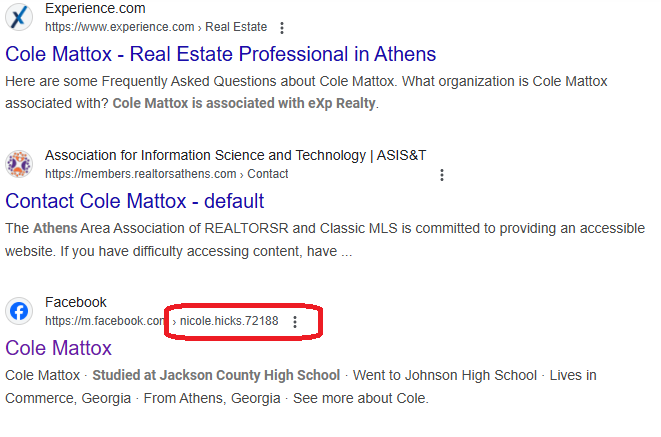
Task: Click the ASIS&T colorful circular favicon
Action: [19, 164]
